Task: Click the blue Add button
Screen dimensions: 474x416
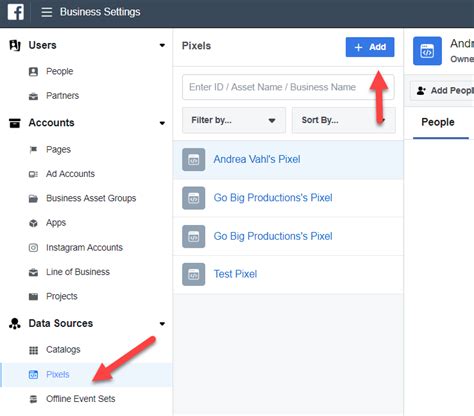Action: [370, 47]
